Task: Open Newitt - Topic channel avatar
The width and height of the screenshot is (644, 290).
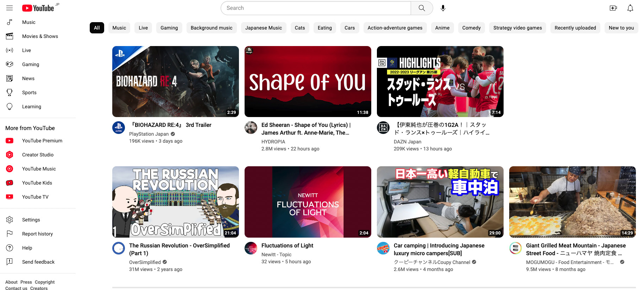Action: coord(251,248)
